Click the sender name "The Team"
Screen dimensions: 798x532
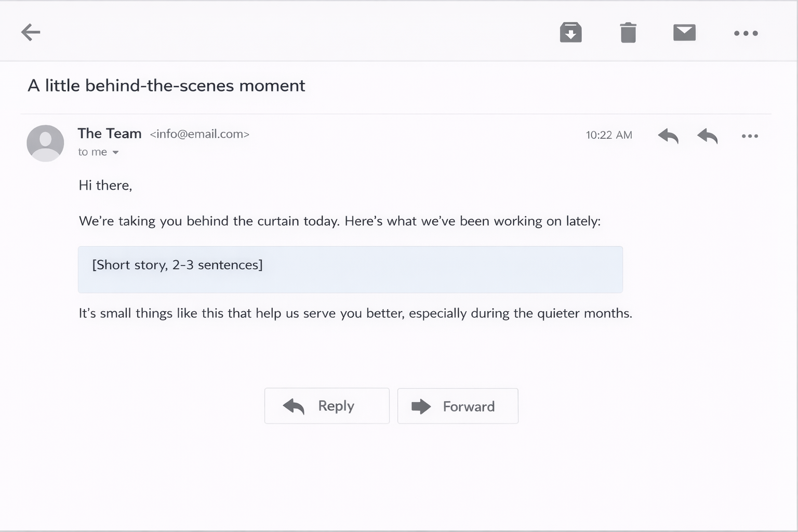[110, 134]
